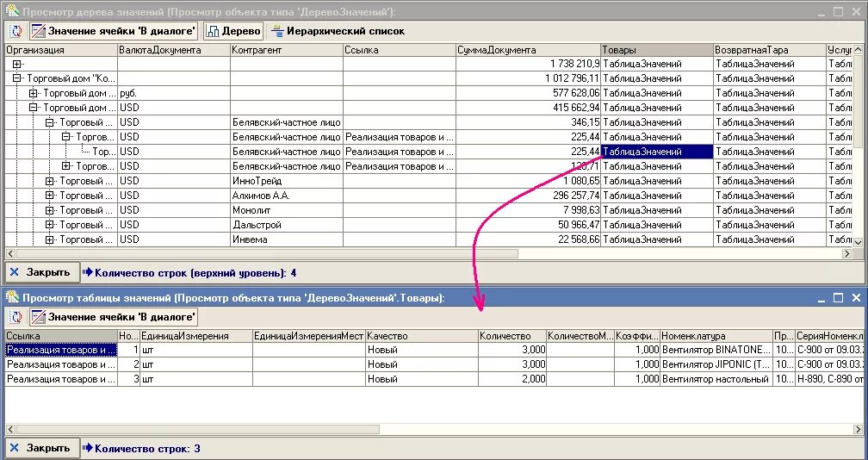This screenshot has height=460, width=868.
Task: Select Вентилятор JIPONIC item cell
Action: pyautogui.click(x=716, y=364)
